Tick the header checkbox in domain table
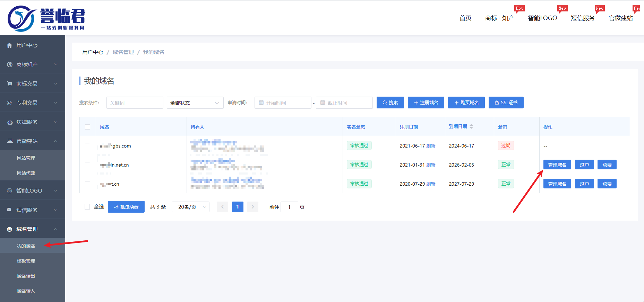 (87, 127)
